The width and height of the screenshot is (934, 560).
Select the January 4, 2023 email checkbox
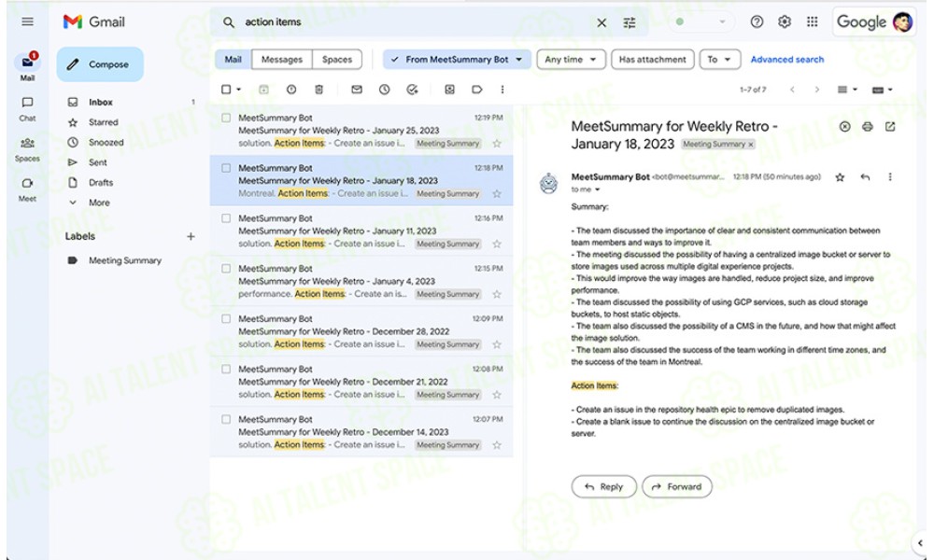(x=226, y=269)
